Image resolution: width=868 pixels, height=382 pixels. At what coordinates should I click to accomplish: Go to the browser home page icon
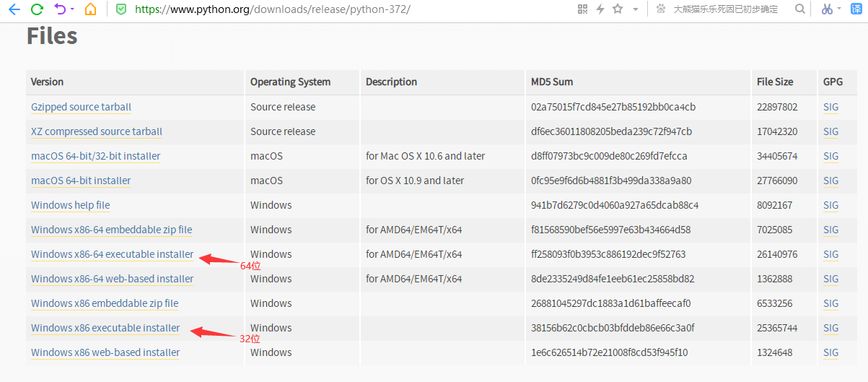click(90, 9)
